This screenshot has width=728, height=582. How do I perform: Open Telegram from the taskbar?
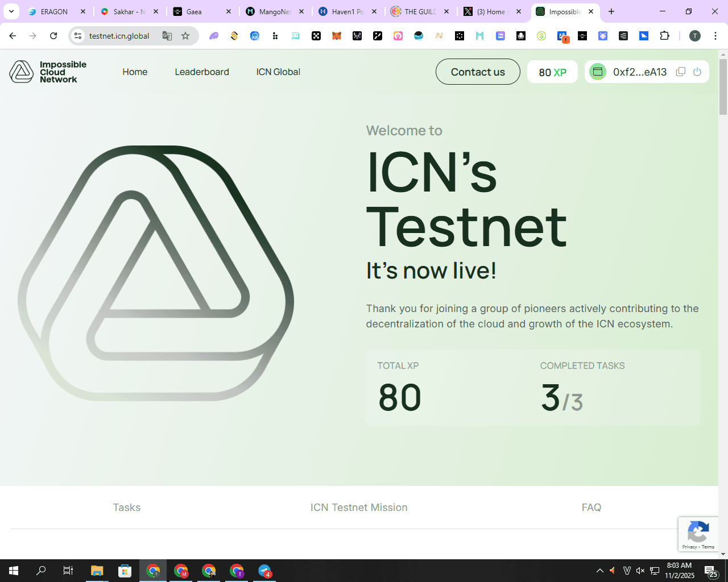click(x=264, y=571)
